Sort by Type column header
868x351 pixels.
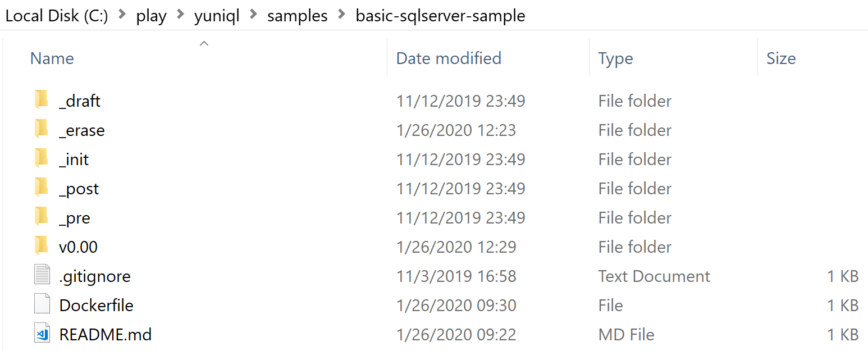coord(615,58)
